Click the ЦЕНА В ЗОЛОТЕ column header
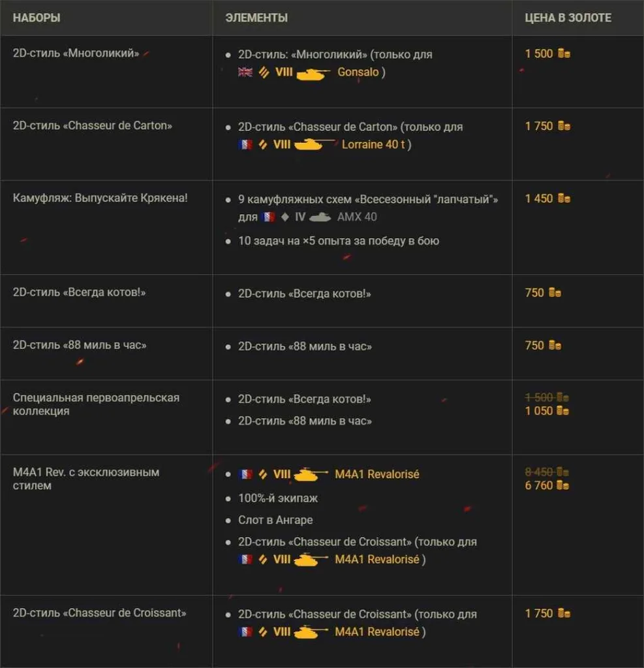The width and height of the screenshot is (644, 668). tap(568, 18)
